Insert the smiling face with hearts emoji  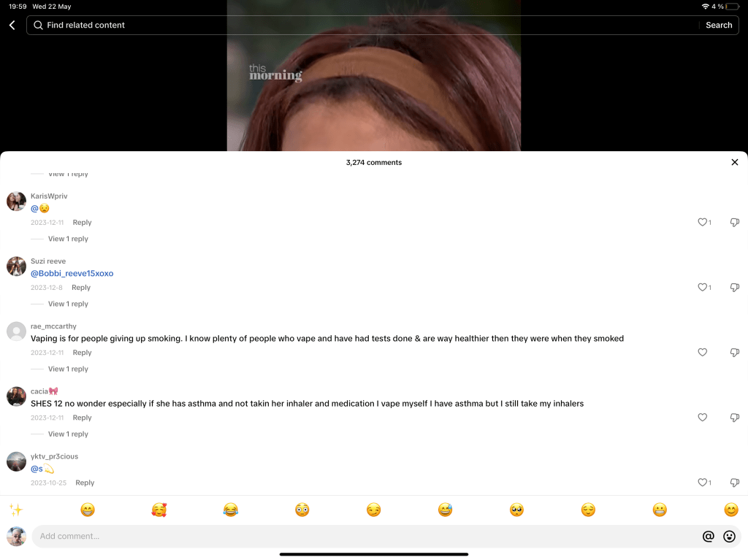click(x=159, y=510)
